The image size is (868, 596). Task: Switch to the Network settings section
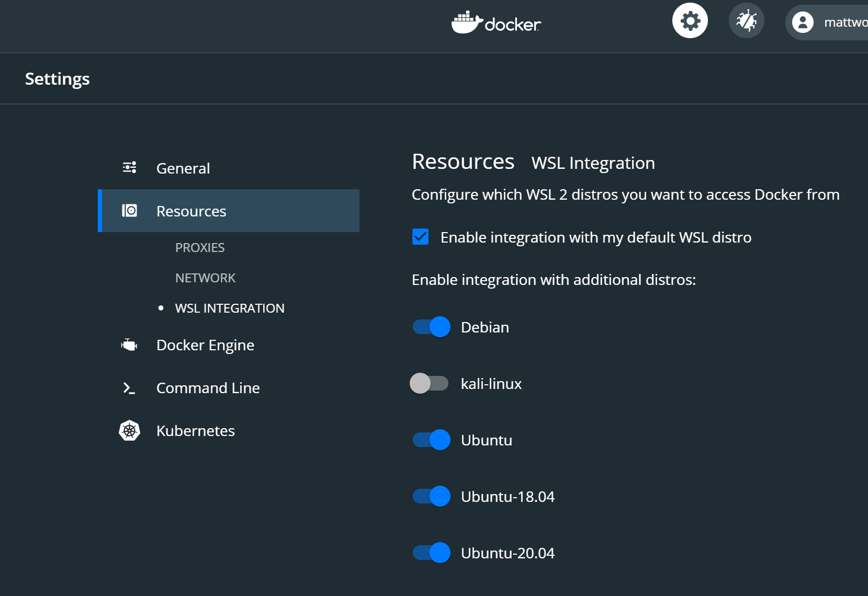pyautogui.click(x=205, y=278)
